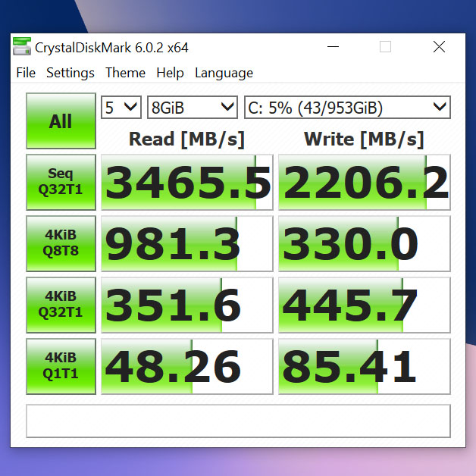Click the CrystalDiskMark app icon in title bar
The height and width of the screenshot is (476, 476).
point(22,46)
